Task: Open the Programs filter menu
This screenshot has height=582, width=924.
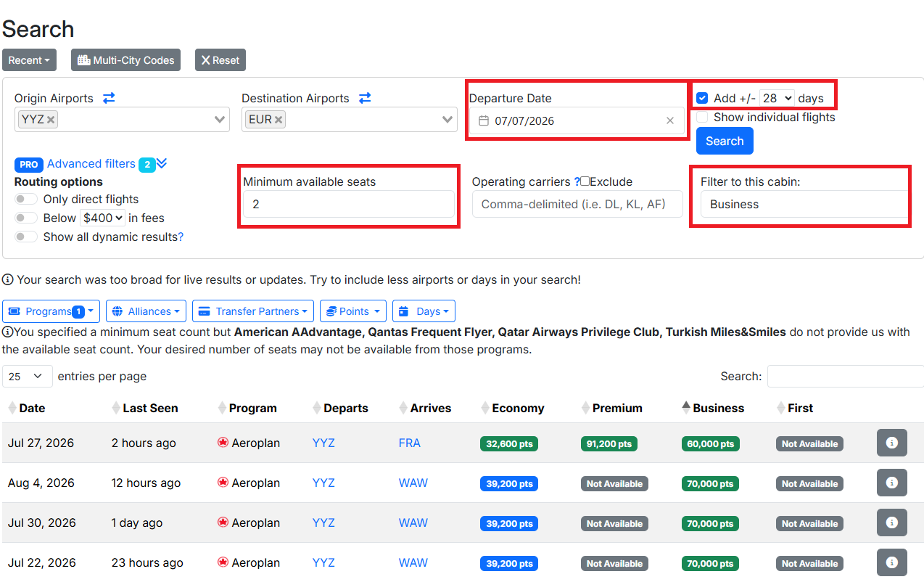Action: (x=51, y=311)
